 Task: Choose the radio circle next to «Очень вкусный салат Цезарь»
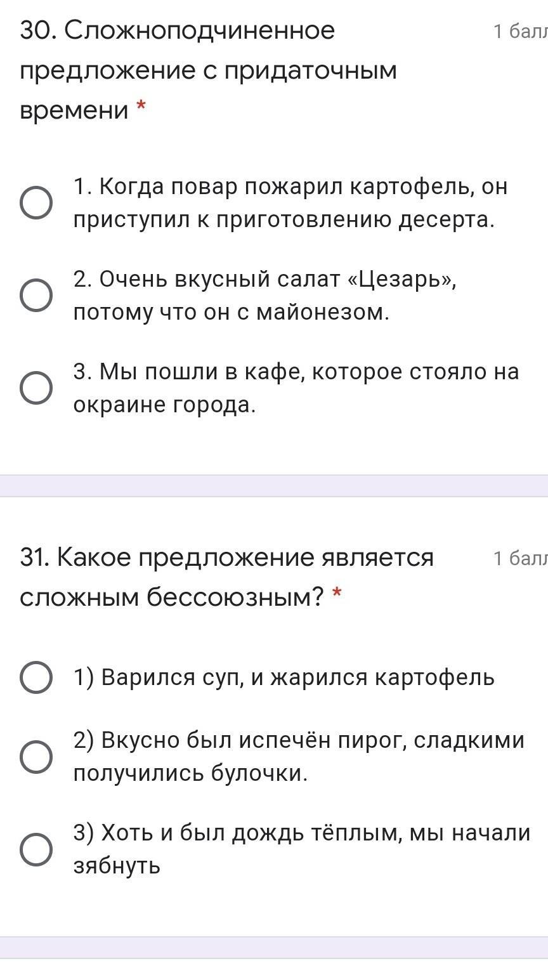(x=36, y=296)
